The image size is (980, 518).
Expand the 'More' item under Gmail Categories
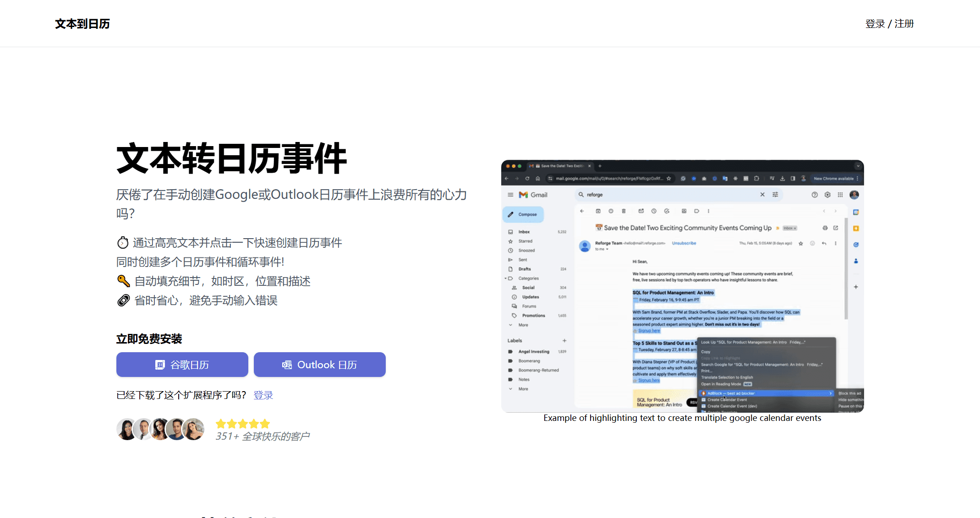(523, 325)
